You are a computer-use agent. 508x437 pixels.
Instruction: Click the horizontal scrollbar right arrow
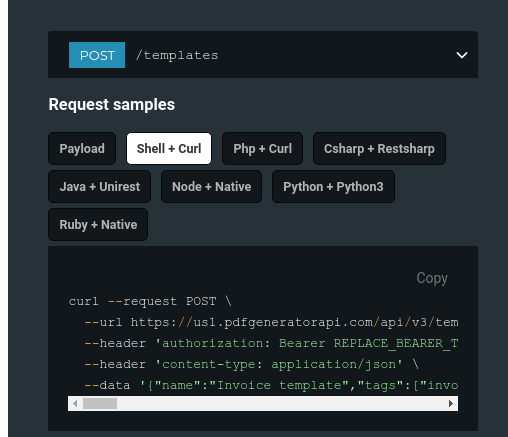(451, 404)
